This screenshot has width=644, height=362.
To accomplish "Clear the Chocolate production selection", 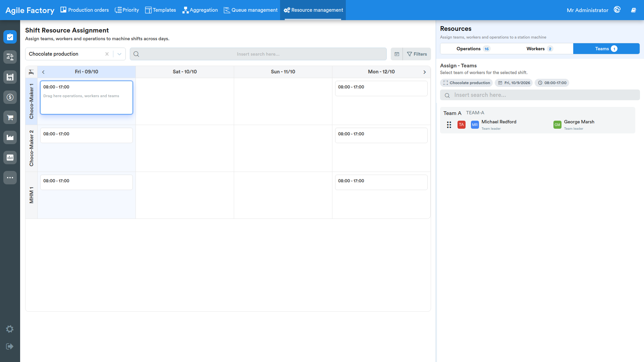I will 107,54.
